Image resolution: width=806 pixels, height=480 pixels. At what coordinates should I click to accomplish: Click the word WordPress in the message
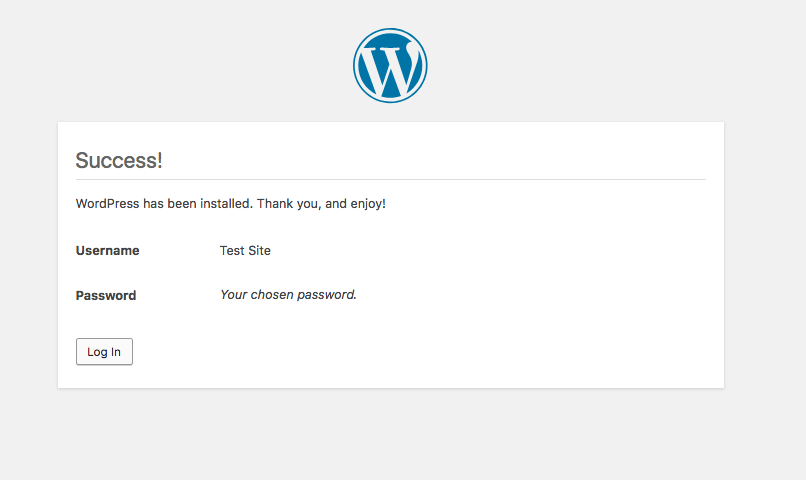(107, 204)
